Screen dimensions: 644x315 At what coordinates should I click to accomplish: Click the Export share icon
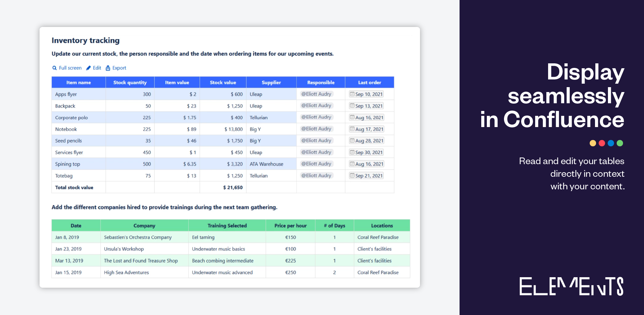(108, 68)
